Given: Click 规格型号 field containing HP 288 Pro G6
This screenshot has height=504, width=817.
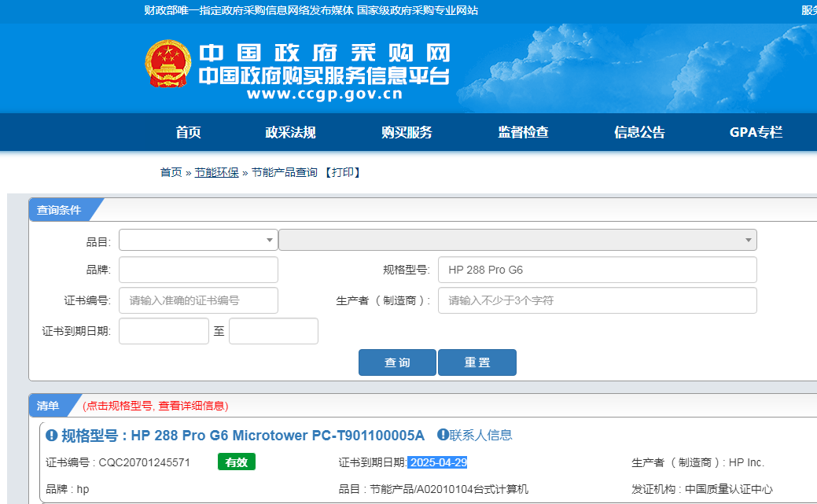Looking at the screenshot, I should point(597,270).
